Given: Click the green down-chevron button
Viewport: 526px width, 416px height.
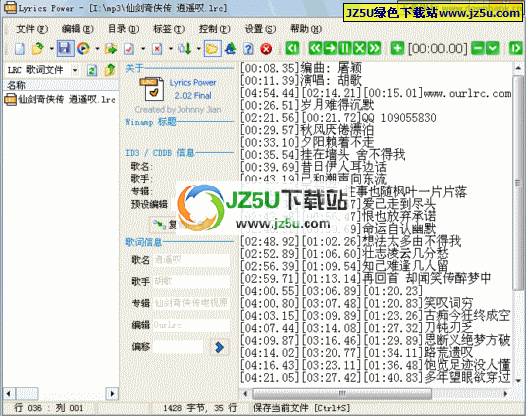Looking at the screenshot, I should click(x=492, y=48).
